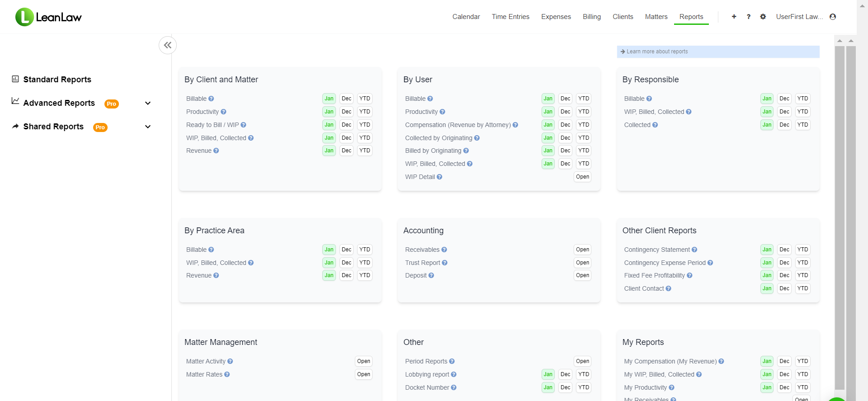The height and width of the screenshot is (401, 868).
Task: Click help icon beside Receivables
Action: tap(444, 250)
